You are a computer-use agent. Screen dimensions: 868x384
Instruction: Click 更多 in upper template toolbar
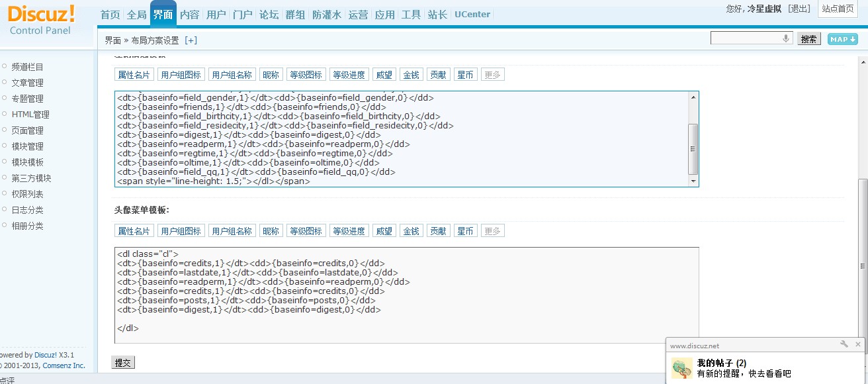492,75
